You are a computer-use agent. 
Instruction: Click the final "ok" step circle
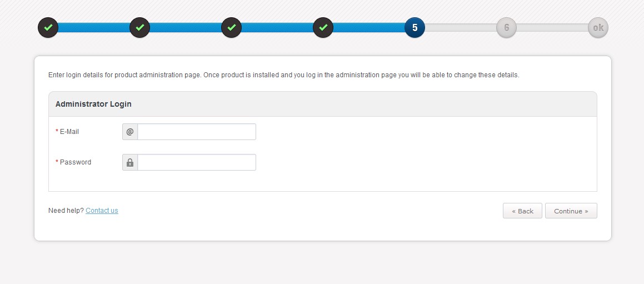(598, 28)
